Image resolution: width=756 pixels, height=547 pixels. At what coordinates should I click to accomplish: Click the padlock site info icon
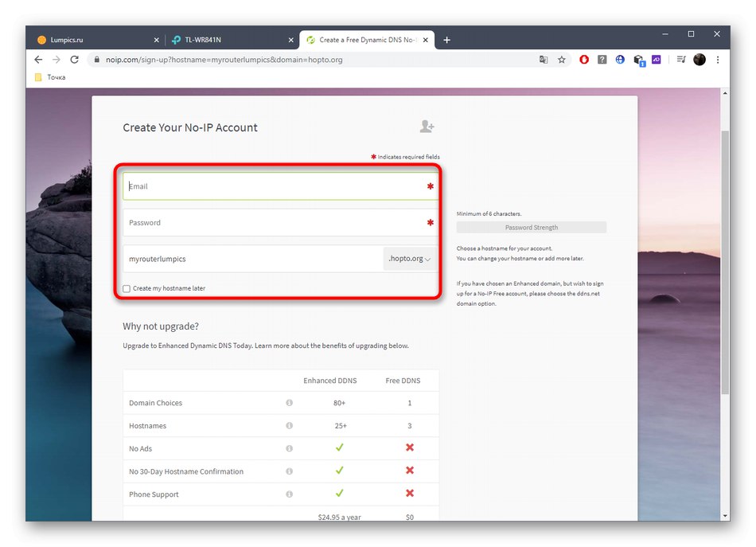[x=97, y=60]
